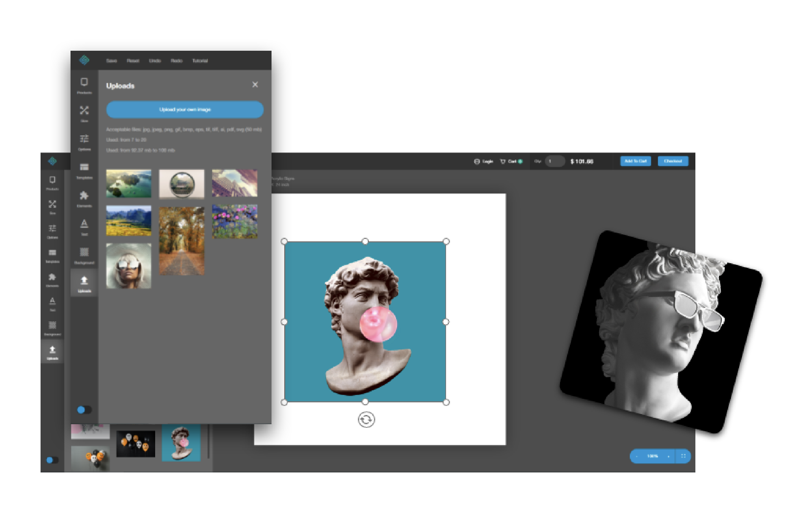792x532 pixels.
Task: Click the Uploads panel heading
Action: click(120, 86)
